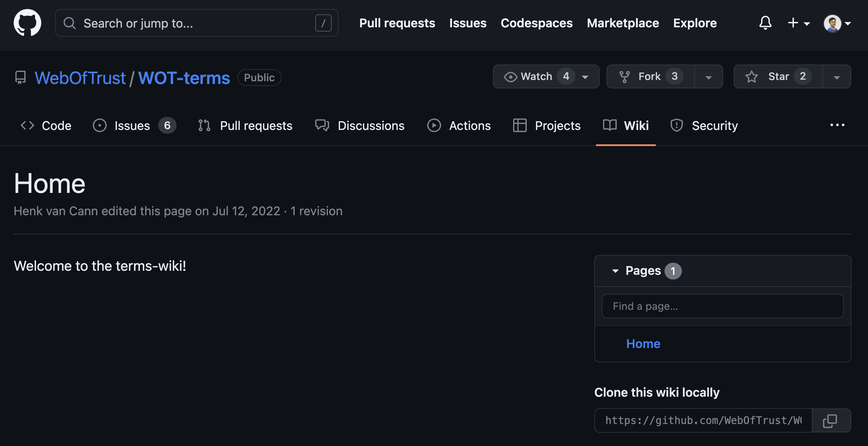Screen dimensions: 868x446
Task: Click the three-dot overflow menu icon
Action: point(837,125)
